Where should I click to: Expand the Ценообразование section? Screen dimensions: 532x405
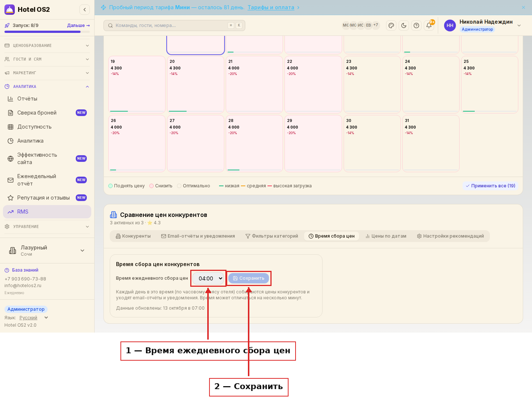(47, 45)
